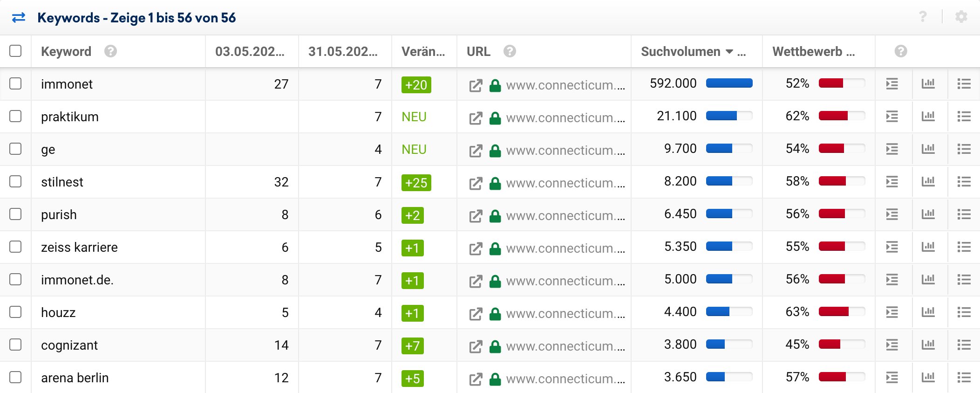Open the www.connecticum URL for cognizant
980x393 pixels.
tap(565, 346)
